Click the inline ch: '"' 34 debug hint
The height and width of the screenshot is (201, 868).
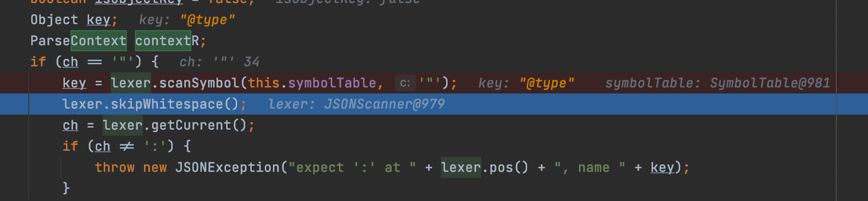220,62
